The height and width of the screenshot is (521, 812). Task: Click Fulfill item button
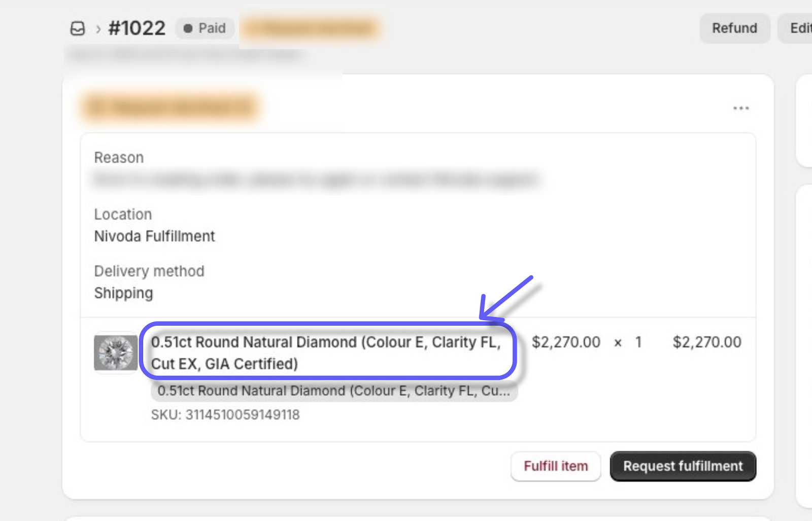pyautogui.click(x=556, y=466)
